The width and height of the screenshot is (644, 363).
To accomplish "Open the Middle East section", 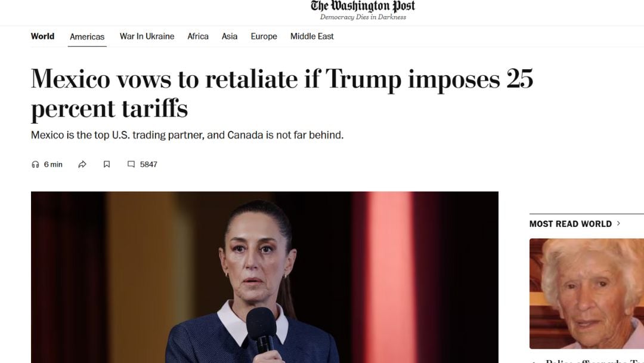I will (x=312, y=36).
